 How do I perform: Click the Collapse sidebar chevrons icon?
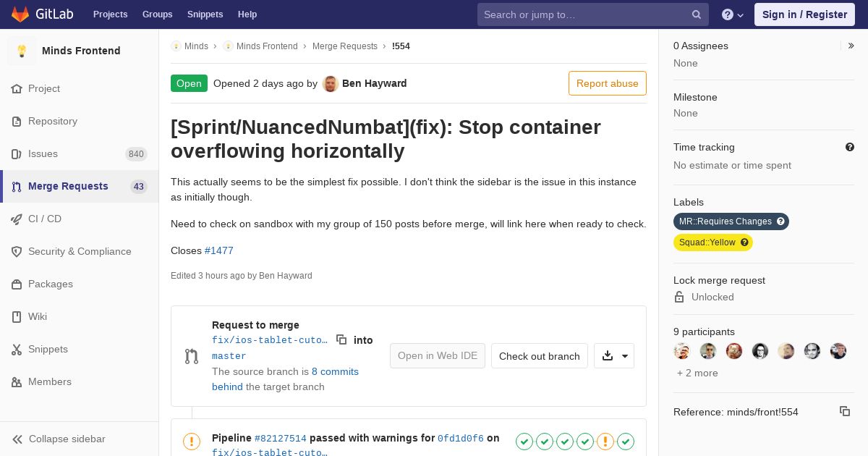click(x=17, y=439)
